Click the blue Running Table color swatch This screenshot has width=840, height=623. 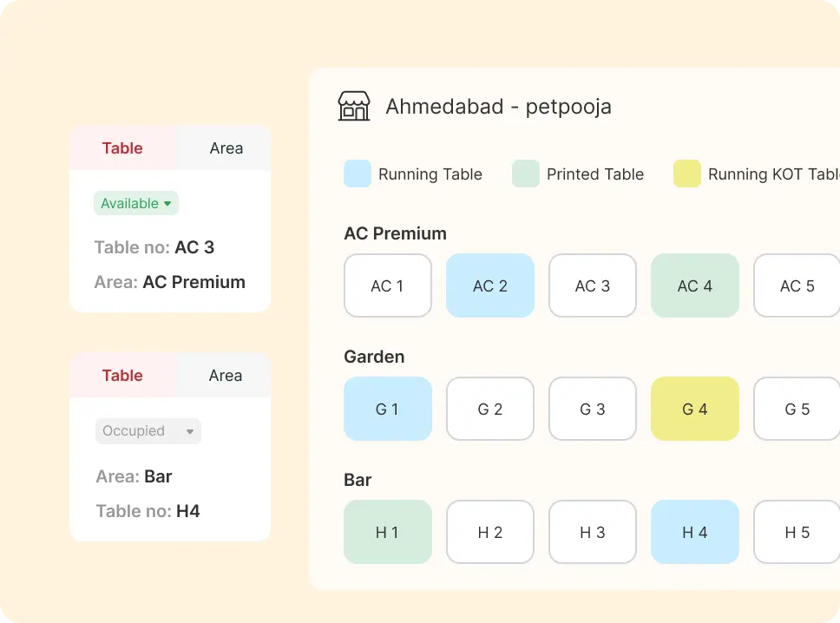pyautogui.click(x=357, y=174)
